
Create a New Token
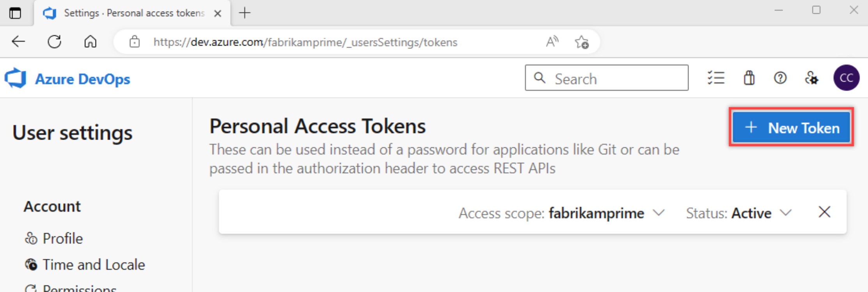click(x=791, y=127)
